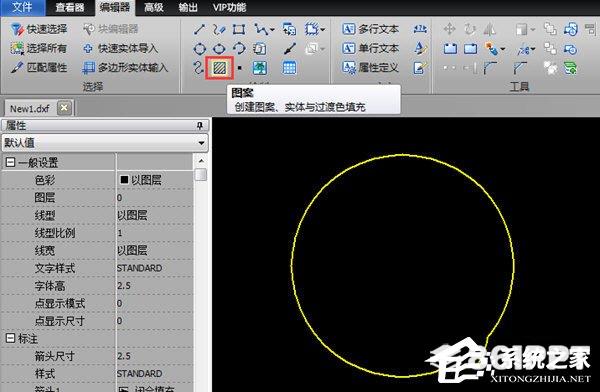Select the Circle drawing tool

(x=199, y=49)
